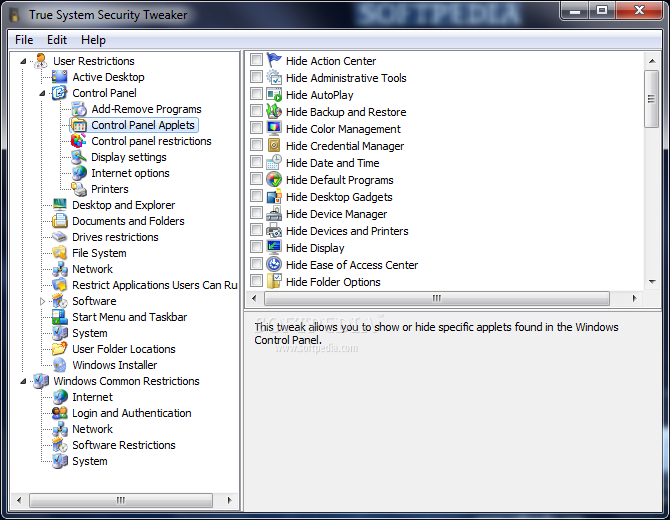Click the Hide Desktop Gadgets icon
Image resolution: width=670 pixels, height=520 pixels.
(x=274, y=197)
